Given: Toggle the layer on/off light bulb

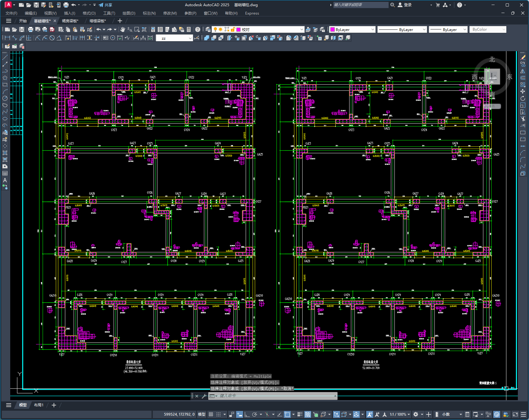Looking at the screenshot, I should pyautogui.click(x=215, y=29).
